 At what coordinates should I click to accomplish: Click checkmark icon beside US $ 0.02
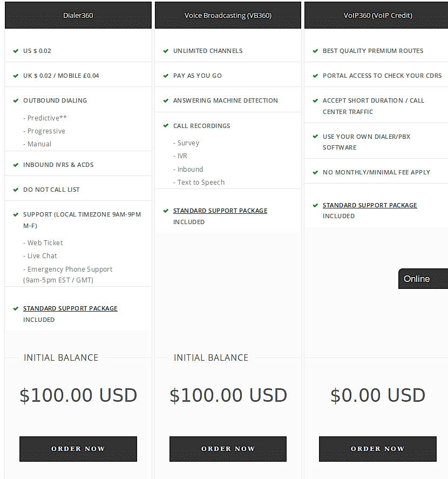coord(16,51)
